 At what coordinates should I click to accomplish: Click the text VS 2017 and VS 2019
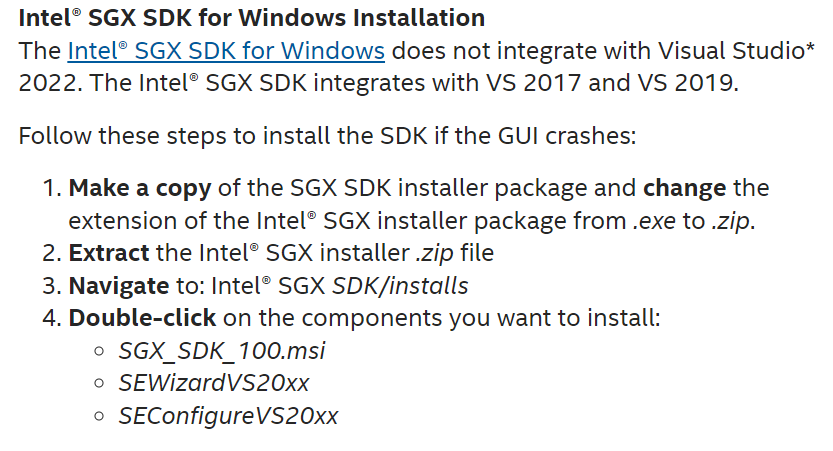click(x=611, y=83)
